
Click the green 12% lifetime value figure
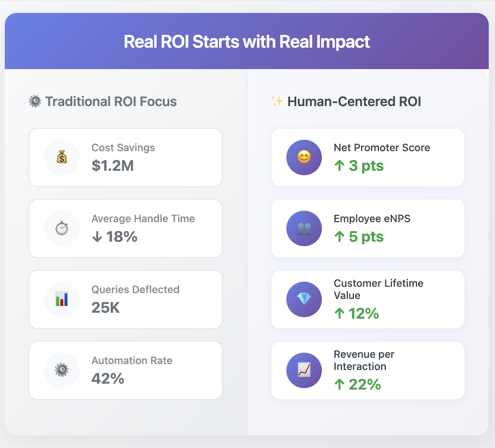coord(356,314)
